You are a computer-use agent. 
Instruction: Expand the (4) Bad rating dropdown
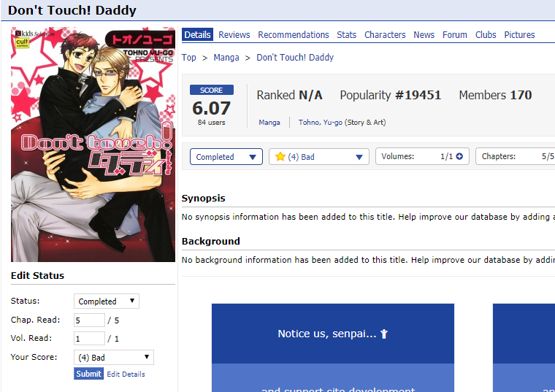(319, 157)
